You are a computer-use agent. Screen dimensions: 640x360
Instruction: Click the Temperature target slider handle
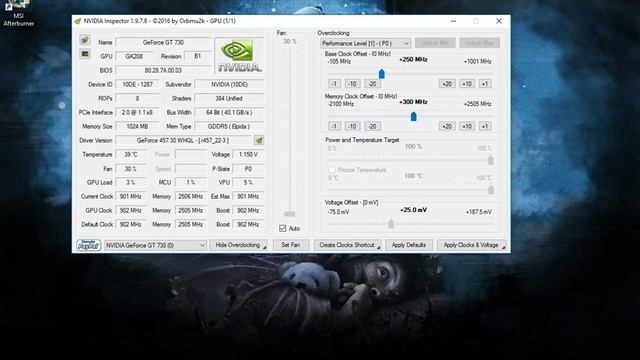pyautogui.click(x=491, y=190)
